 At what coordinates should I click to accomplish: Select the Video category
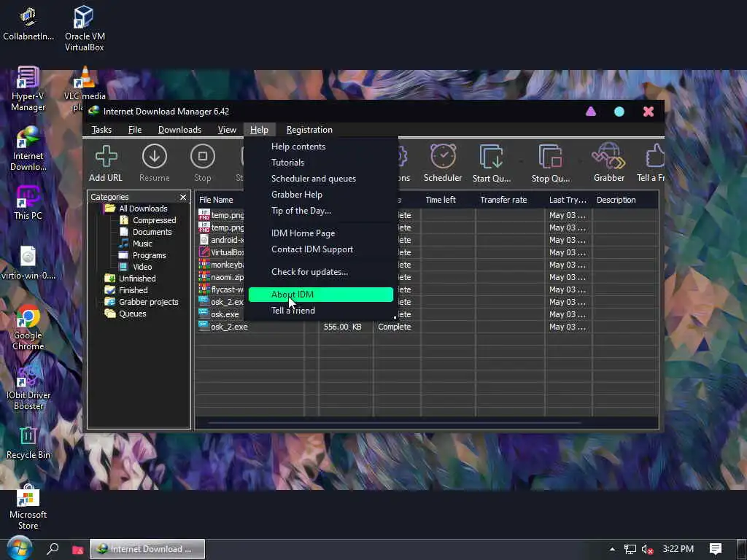136,267
